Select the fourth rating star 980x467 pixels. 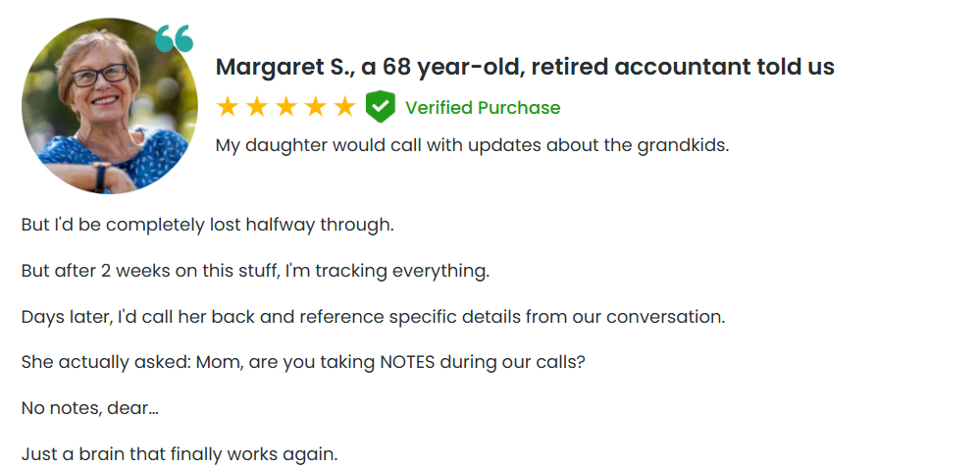pos(316,107)
